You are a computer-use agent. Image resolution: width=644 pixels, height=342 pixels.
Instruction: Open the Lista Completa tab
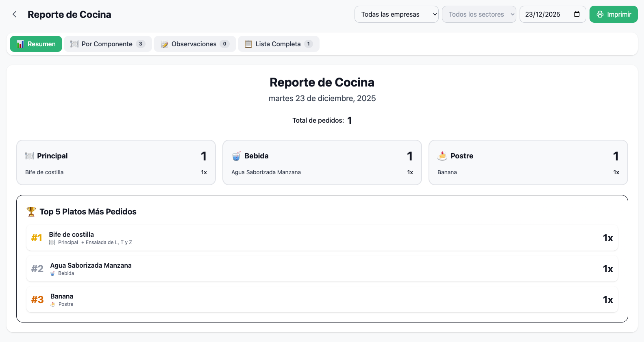tap(278, 44)
